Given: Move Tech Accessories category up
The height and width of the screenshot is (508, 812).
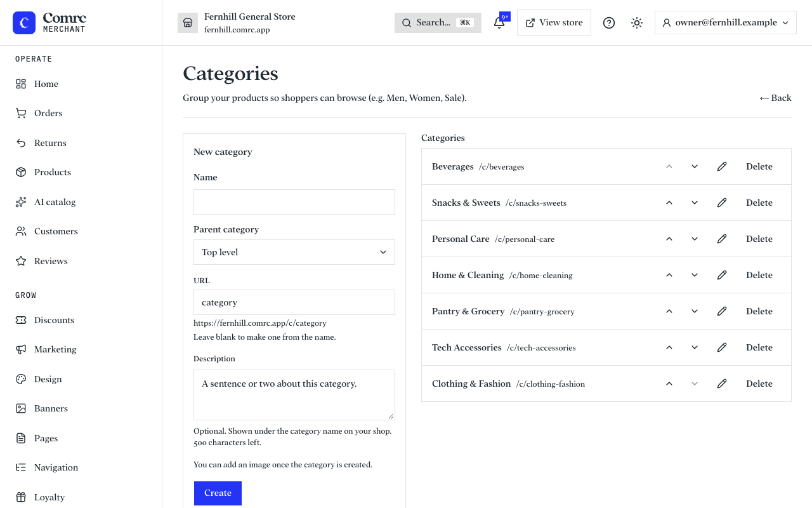Looking at the screenshot, I should tap(669, 347).
